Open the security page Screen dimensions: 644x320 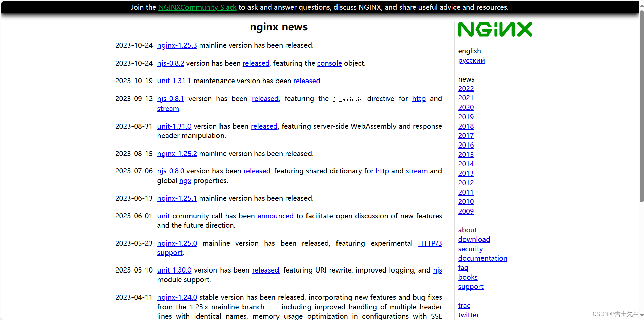(470, 249)
